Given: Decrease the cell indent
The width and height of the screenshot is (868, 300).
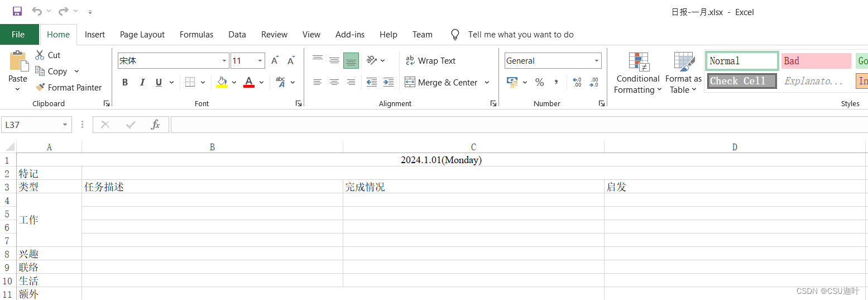Looking at the screenshot, I should 372,82.
